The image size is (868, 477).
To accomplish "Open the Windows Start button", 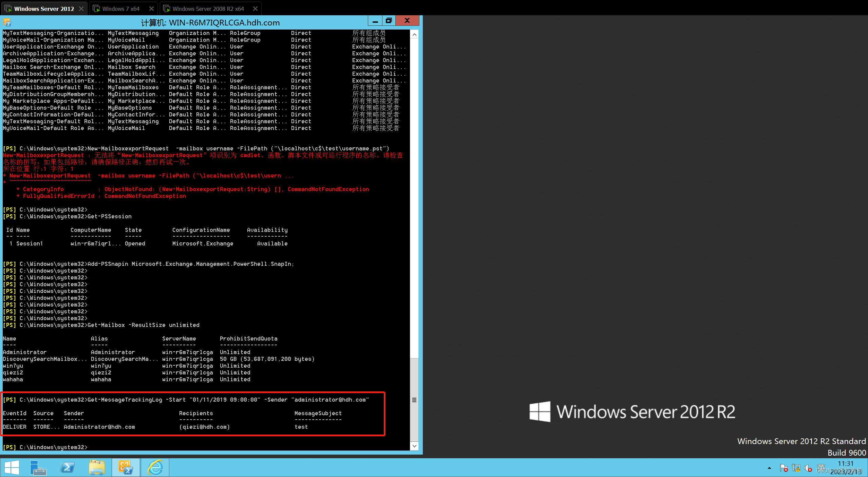I will point(12,467).
